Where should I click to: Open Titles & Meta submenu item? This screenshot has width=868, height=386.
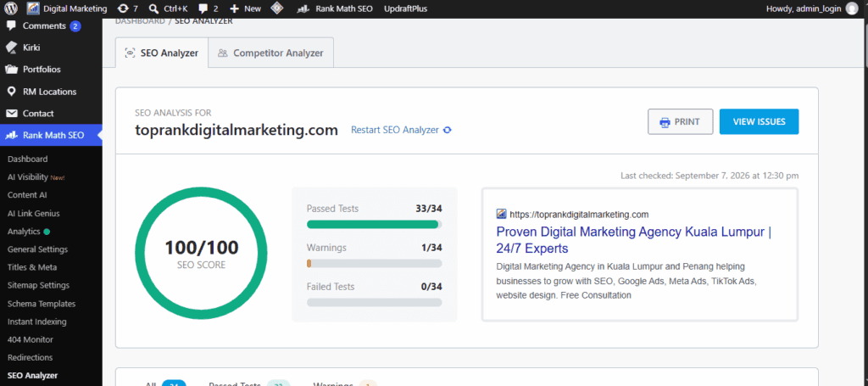pos(32,267)
